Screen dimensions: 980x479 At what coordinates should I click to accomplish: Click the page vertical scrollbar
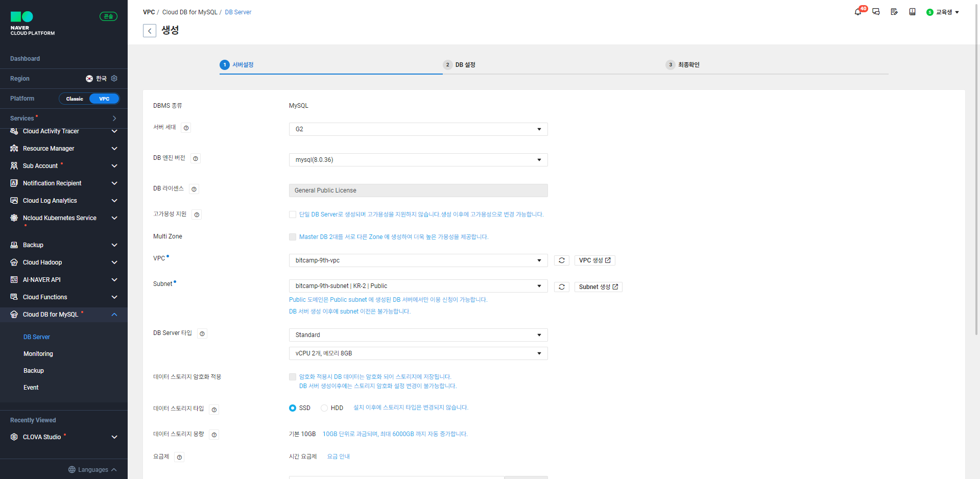point(977,169)
